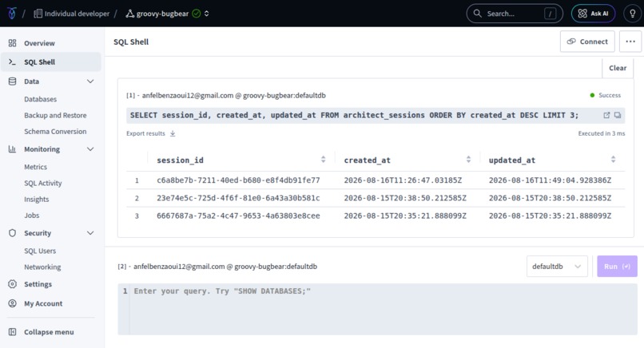Open Settings from sidebar
The width and height of the screenshot is (644, 348).
pyautogui.click(x=38, y=284)
